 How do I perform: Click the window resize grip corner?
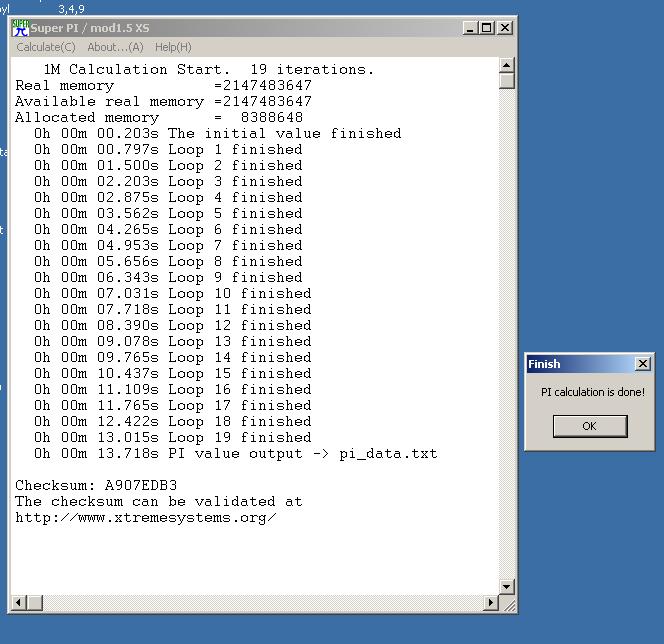click(x=508, y=603)
